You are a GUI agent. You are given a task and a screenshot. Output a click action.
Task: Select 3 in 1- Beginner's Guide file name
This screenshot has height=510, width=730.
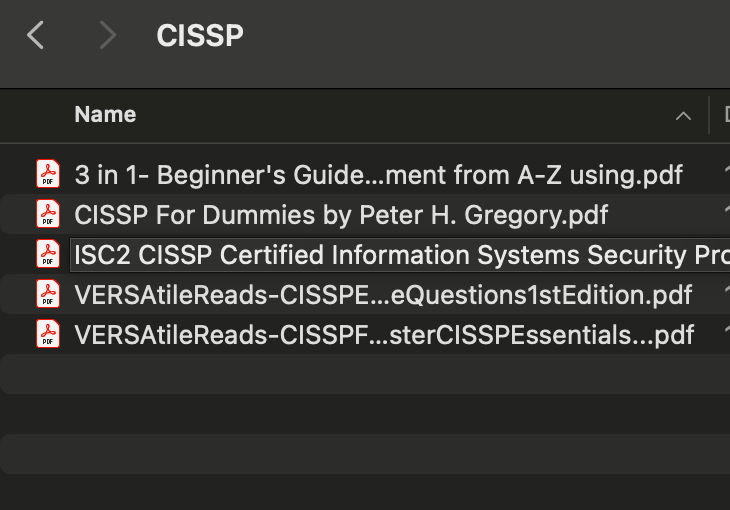point(378,175)
